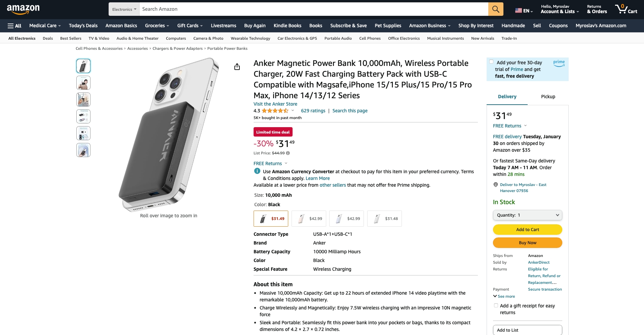This screenshot has height=335, width=644.
Task: Click the star rating icons
Action: click(275, 111)
